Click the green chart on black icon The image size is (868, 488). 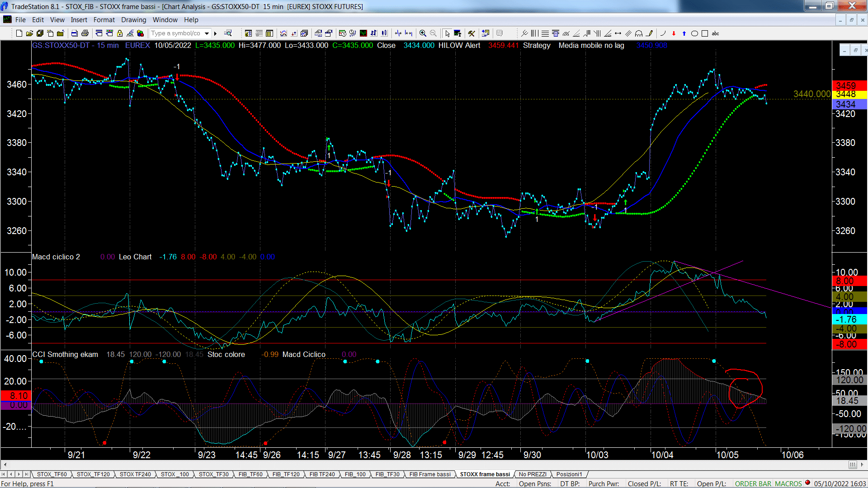click(x=363, y=33)
